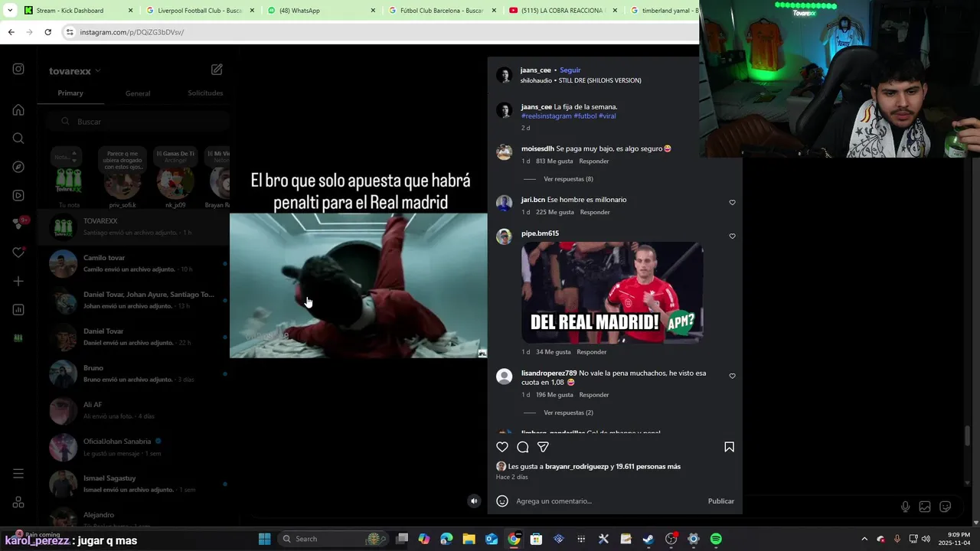Follow jaans_cee with Seguir

click(x=570, y=70)
